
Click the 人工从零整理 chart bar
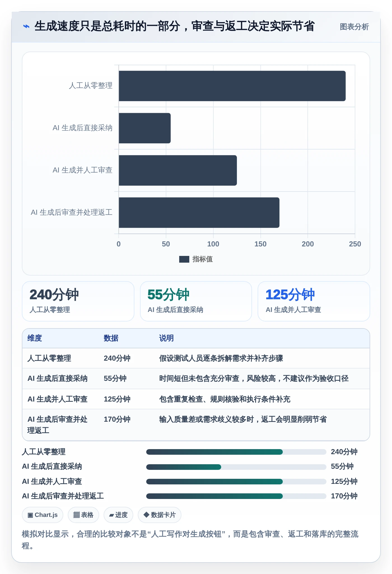click(232, 86)
